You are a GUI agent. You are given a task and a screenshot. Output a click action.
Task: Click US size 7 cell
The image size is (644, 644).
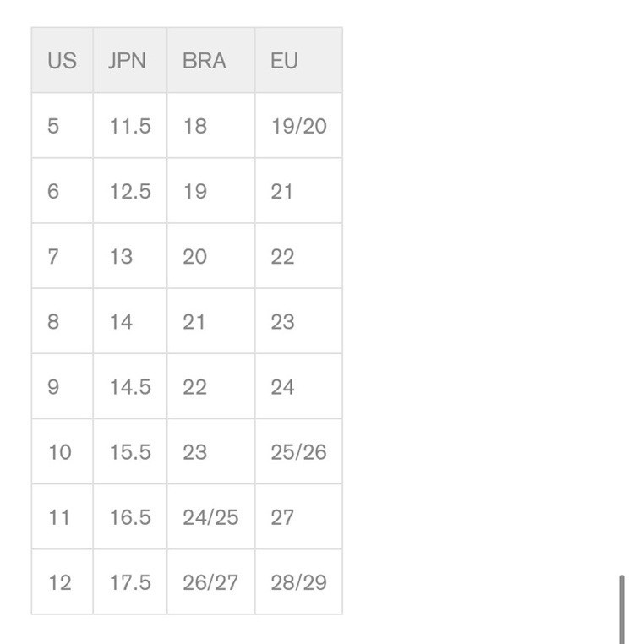click(53, 256)
